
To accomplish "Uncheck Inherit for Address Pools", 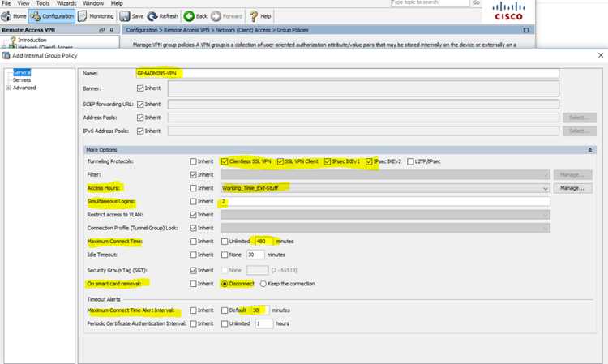I will pyautogui.click(x=140, y=118).
